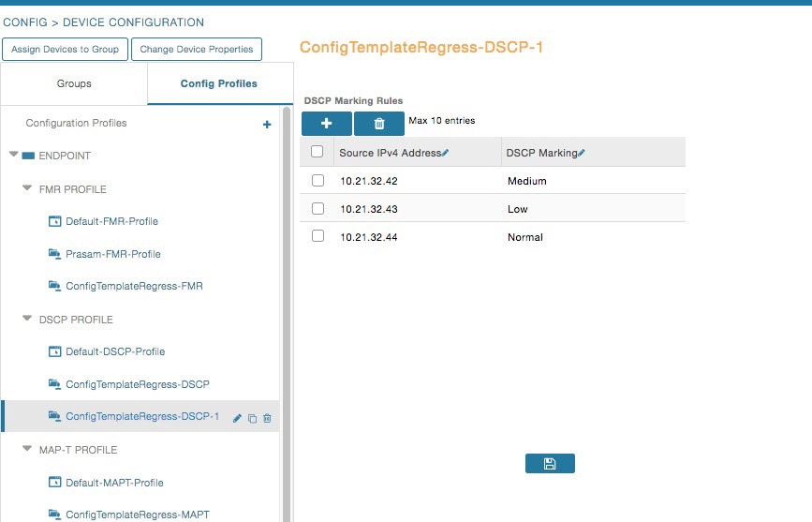The height and width of the screenshot is (522, 812).
Task: Click the Default-DSCP-Profile icon
Action: pyautogui.click(x=54, y=351)
